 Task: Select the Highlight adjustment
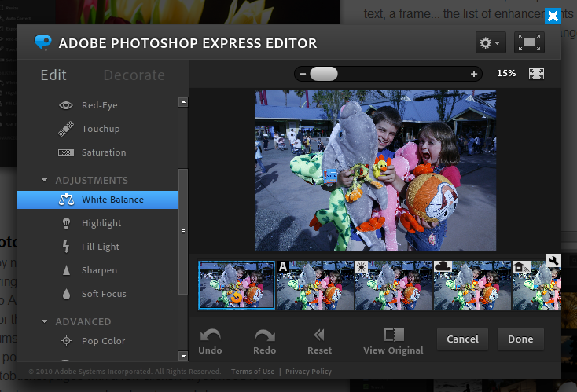101,223
